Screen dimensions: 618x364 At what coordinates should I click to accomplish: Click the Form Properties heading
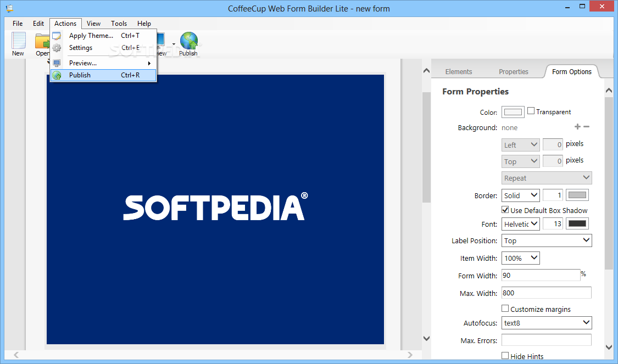(x=475, y=91)
